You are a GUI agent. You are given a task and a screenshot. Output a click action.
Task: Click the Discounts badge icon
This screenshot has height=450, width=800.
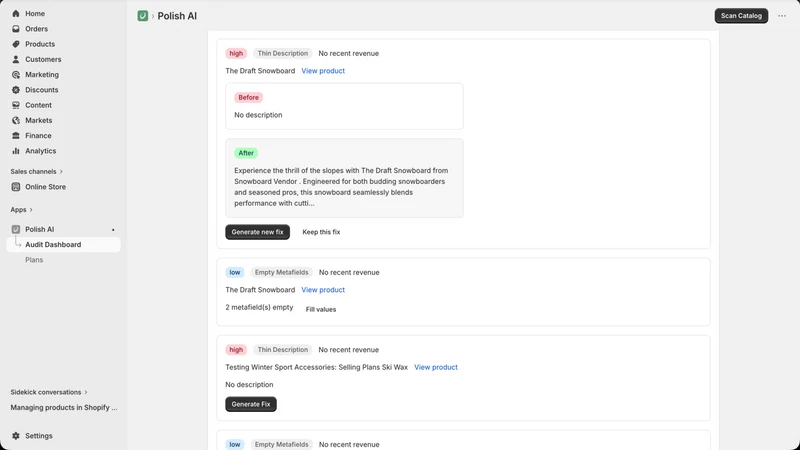point(16,90)
